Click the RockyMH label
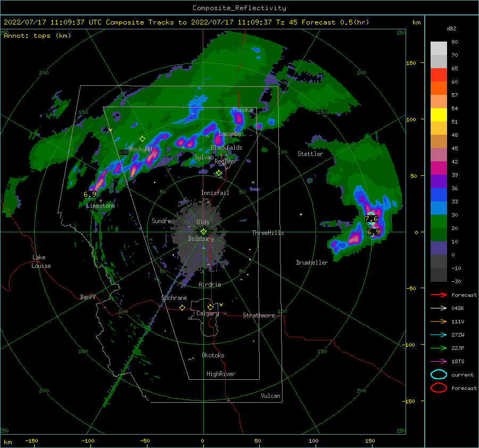Viewport: 479px width, 448px height. click(x=141, y=149)
